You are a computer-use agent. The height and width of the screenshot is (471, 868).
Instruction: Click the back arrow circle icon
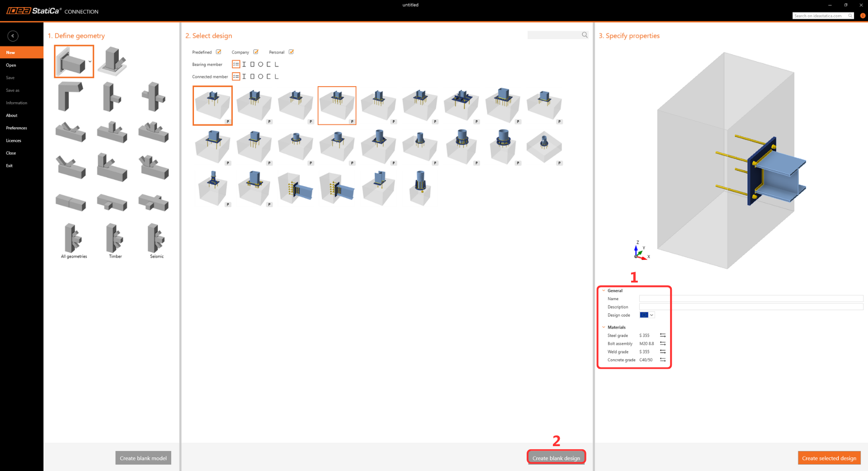(x=13, y=36)
